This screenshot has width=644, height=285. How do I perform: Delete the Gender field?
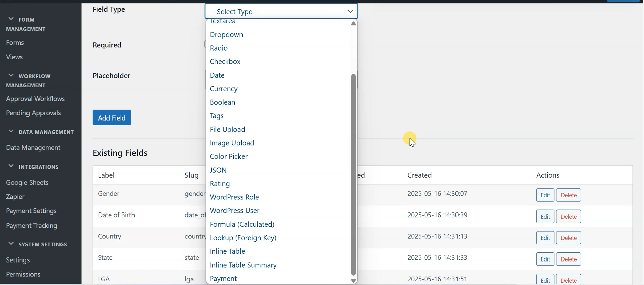(569, 195)
